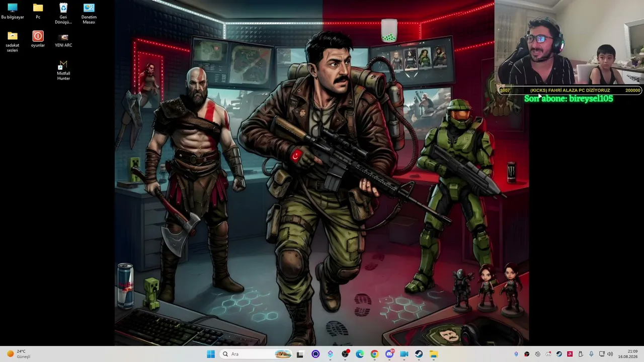Open Task View from the taskbar
The image size is (644, 362).
[x=300, y=354]
